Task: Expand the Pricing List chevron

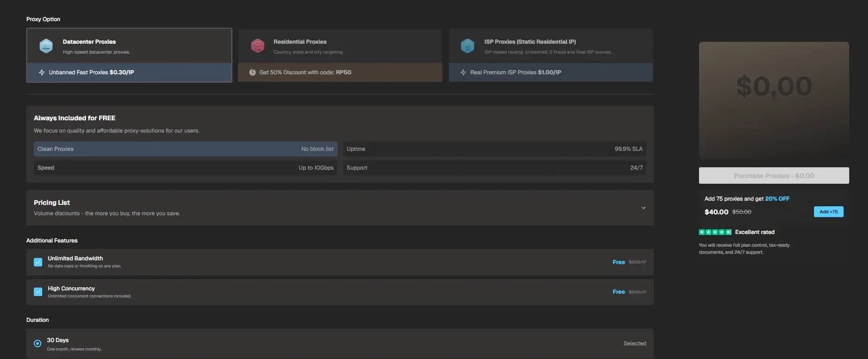Action: (x=643, y=208)
